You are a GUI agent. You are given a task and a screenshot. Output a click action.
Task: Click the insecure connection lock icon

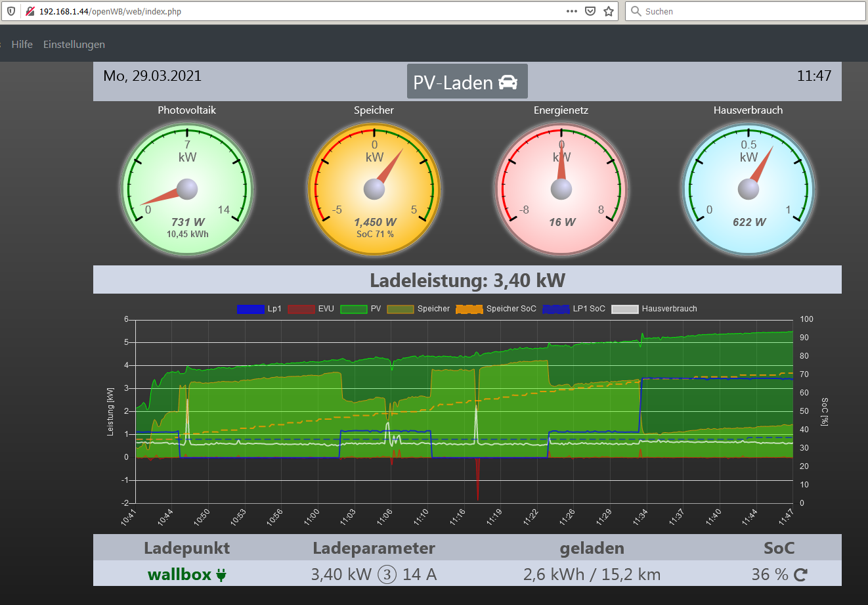[x=30, y=11]
